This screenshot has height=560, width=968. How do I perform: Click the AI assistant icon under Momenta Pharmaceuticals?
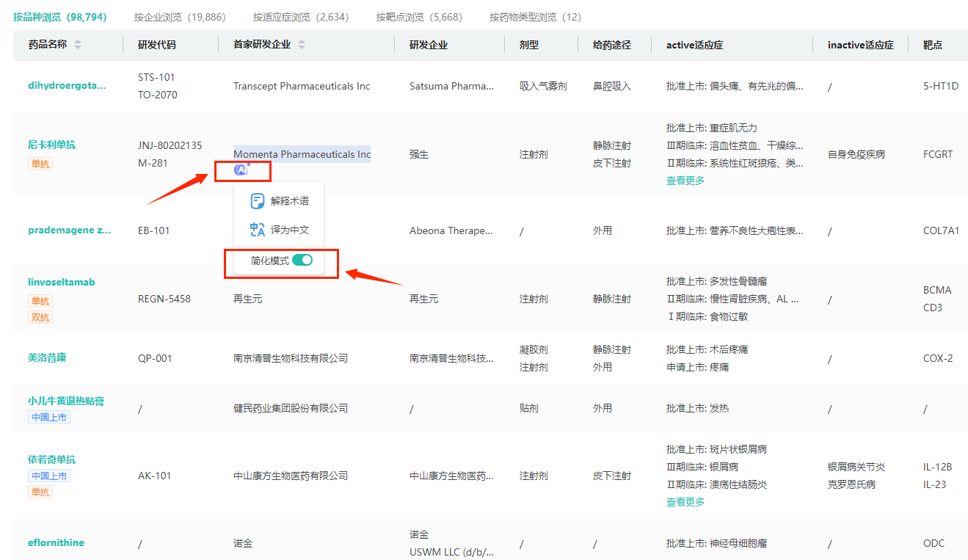click(241, 170)
